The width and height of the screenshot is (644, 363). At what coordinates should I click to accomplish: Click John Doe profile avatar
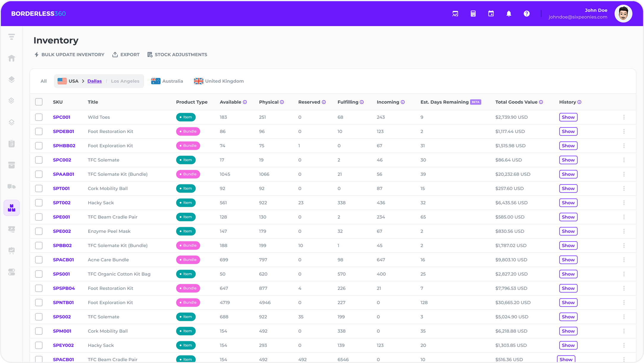click(623, 14)
